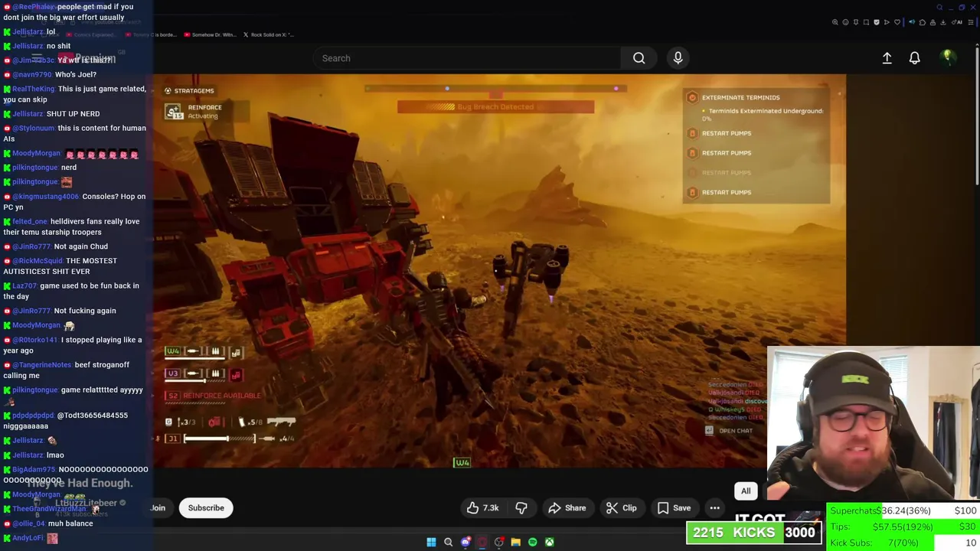Open the browser AI assistant icon

coord(957,22)
